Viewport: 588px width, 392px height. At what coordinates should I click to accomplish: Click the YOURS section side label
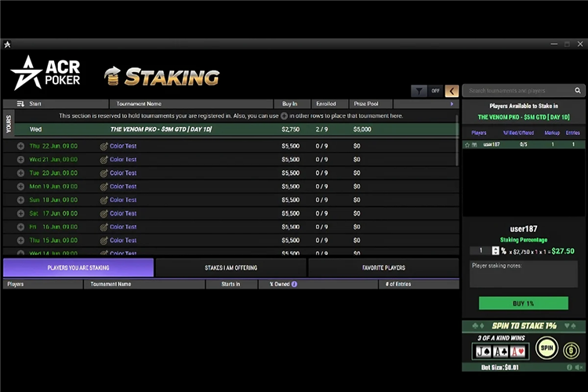coord(9,124)
